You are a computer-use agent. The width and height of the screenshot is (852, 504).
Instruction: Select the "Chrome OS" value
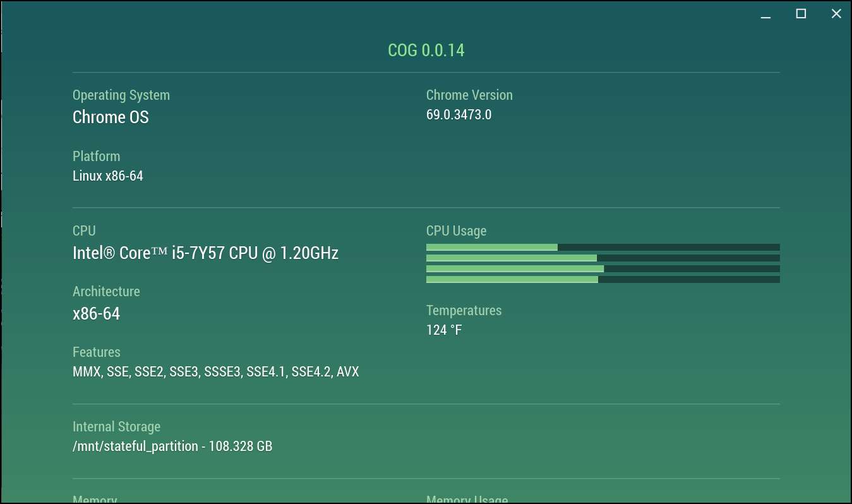[x=111, y=117]
